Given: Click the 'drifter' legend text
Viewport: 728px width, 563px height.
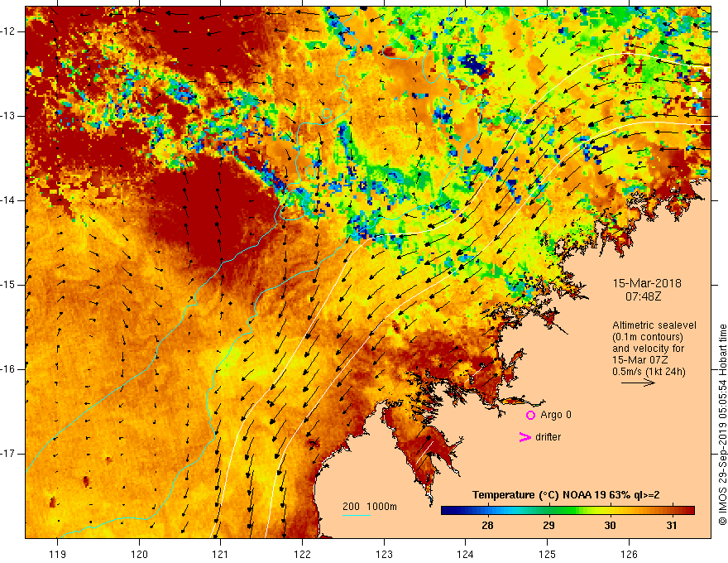Looking at the screenshot, I should coord(548,437).
